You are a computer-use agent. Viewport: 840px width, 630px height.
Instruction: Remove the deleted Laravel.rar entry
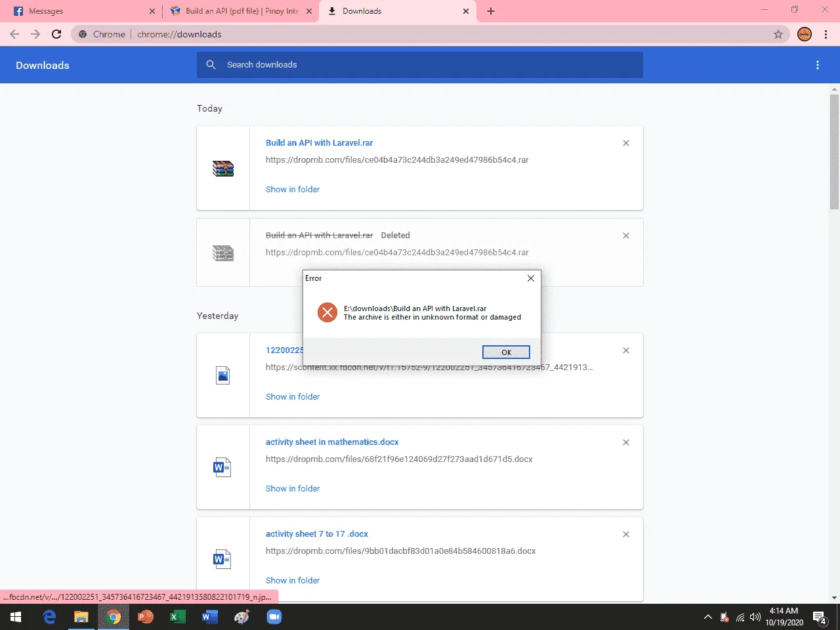pyautogui.click(x=626, y=236)
